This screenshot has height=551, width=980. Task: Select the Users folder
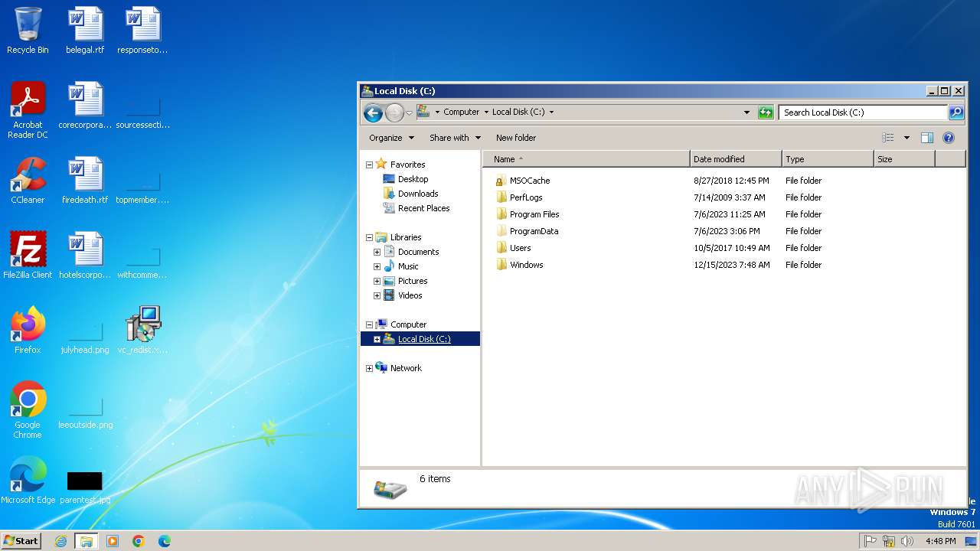pyautogui.click(x=520, y=248)
